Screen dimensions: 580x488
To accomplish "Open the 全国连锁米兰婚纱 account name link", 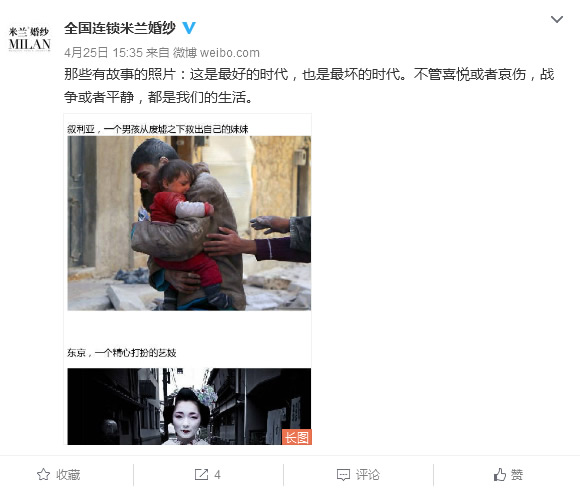I will click(x=120, y=28).
